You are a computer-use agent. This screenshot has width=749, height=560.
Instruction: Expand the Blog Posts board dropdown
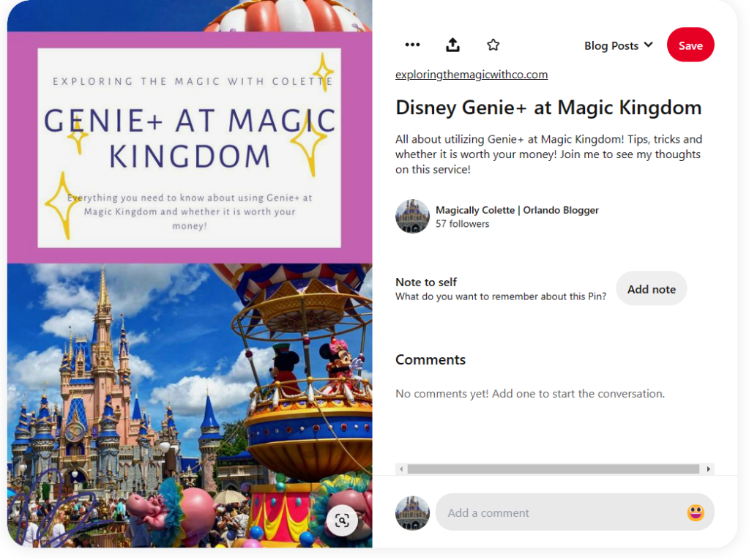coord(618,45)
